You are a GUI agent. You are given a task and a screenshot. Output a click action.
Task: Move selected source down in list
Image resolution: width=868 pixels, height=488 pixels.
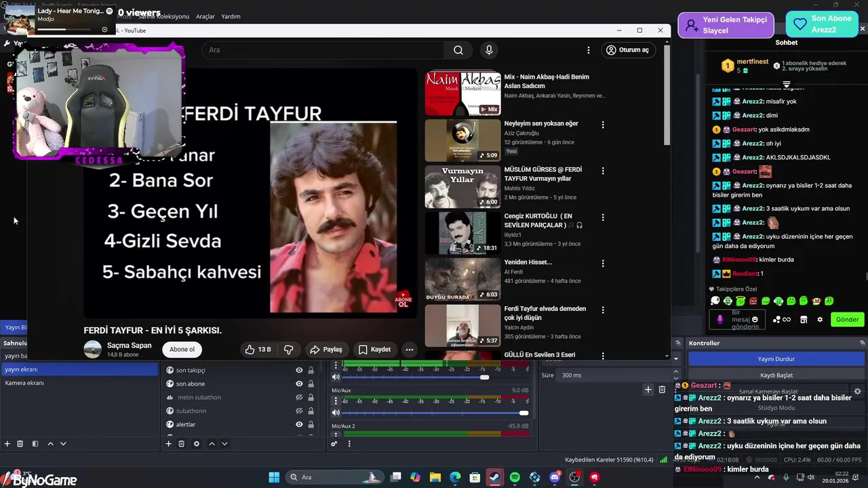pyautogui.click(x=224, y=444)
